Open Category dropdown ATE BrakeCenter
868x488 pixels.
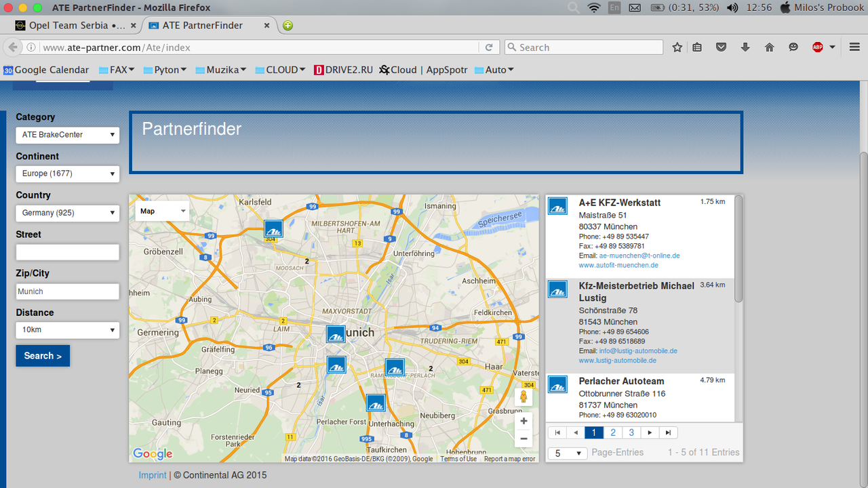(68, 135)
